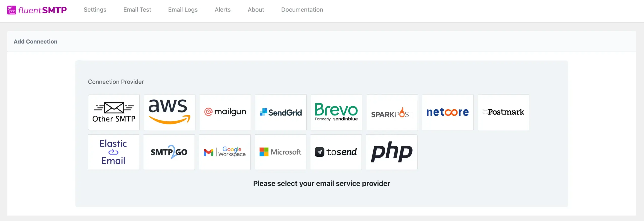Viewport: 644px width, 221px height.
Task: Pick the SendGrid provider
Action: click(x=281, y=112)
